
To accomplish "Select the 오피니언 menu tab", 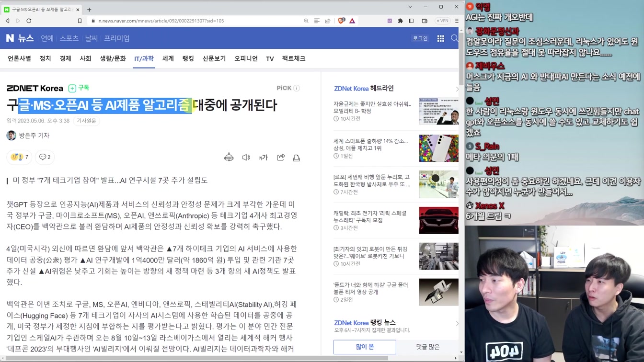I will 246,58.
